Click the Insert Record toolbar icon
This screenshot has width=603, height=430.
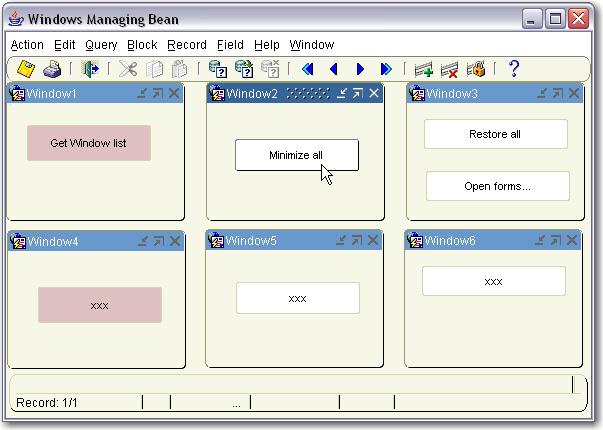pyautogui.click(x=424, y=70)
